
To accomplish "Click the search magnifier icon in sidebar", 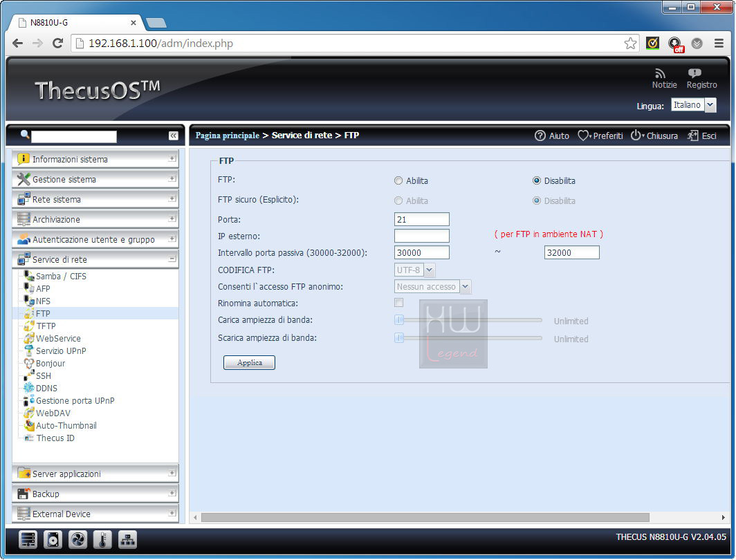I will pyautogui.click(x=25, y=135).
